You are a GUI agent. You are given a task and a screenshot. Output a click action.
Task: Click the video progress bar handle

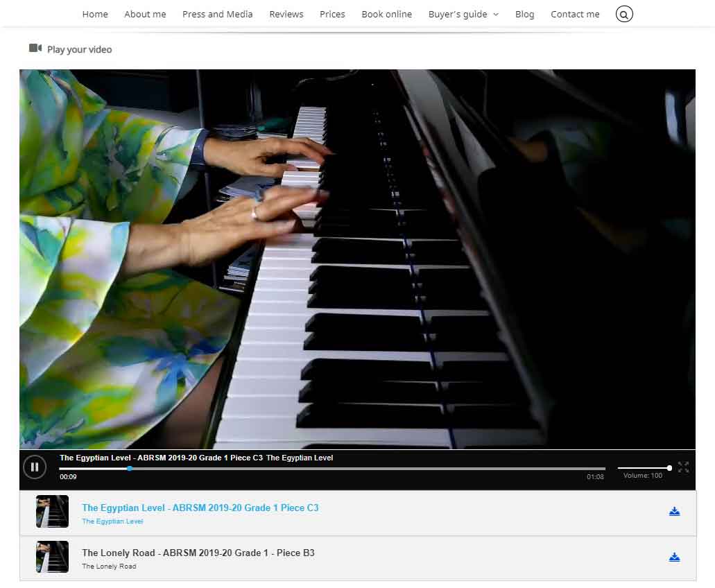130,469
